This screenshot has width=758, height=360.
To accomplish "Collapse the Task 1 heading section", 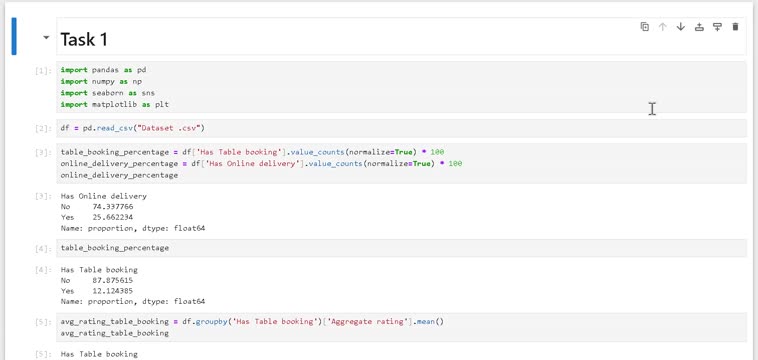I will (46, 37).
